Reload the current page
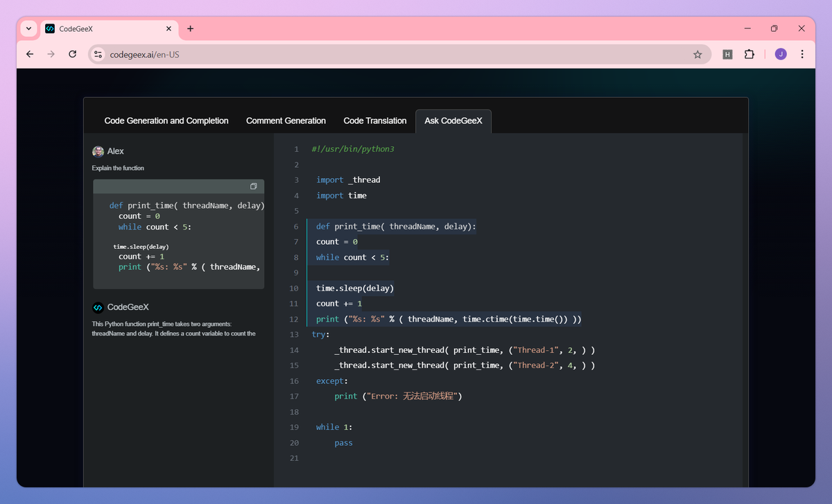Image resolution: width=832 pixels, height=504 pixels. 72,54
